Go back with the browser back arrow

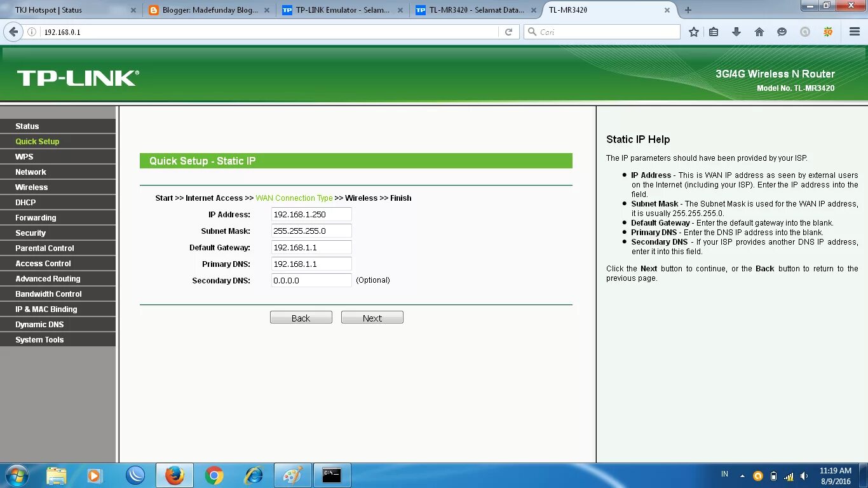pos(13,32)
